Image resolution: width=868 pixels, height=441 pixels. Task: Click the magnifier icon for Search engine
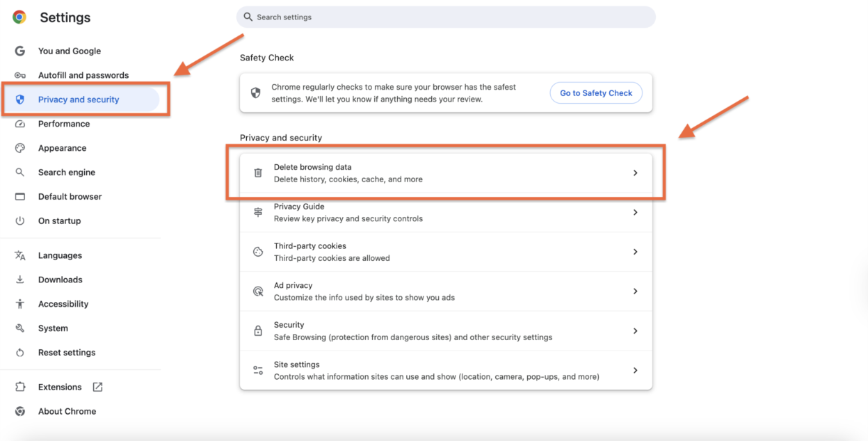click(x=20, y=173)
